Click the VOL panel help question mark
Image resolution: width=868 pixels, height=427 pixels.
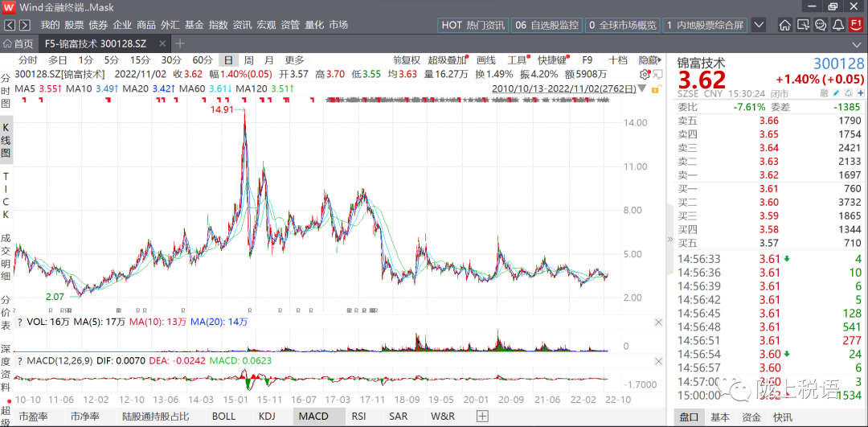19,322
